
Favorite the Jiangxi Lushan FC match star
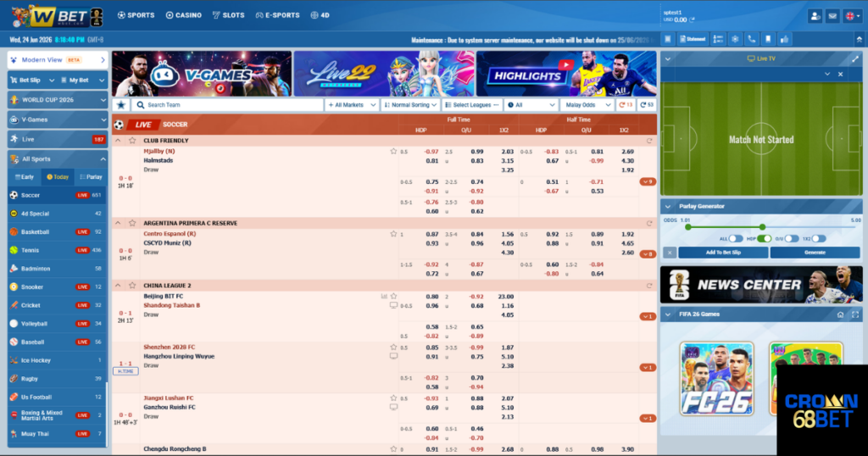(393, 398)
